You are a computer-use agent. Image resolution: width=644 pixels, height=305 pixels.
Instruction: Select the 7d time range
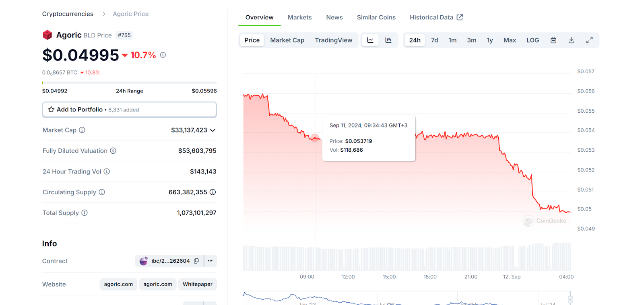(x=435, y=40)
